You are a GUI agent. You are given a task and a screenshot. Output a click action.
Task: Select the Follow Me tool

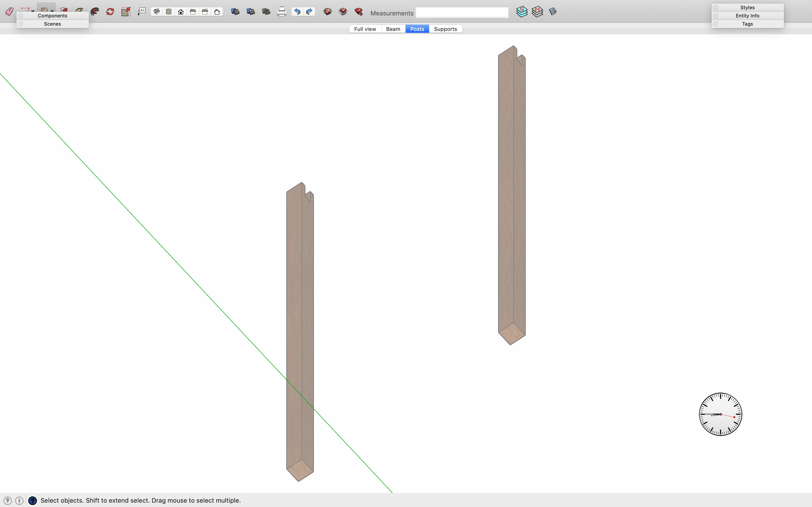(x=95, y=12)
